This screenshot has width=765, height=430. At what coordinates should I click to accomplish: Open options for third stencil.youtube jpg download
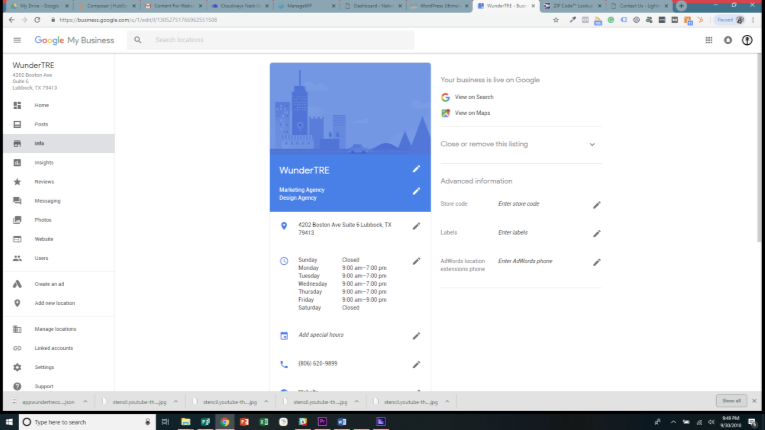pos(357,402)
